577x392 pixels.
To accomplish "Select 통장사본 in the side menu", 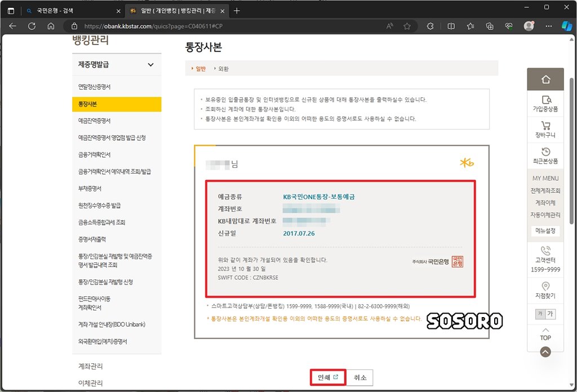I will click(x=117, y=104).
